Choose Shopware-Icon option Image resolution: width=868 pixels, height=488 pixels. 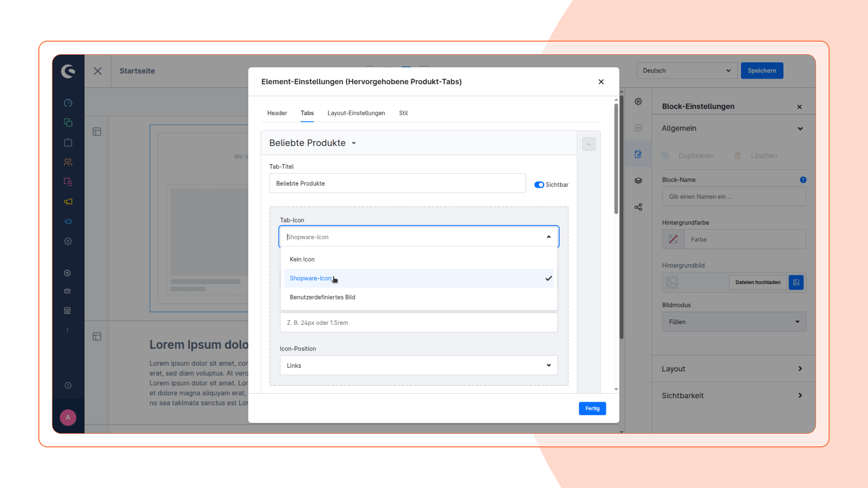(x=419, y=278)
